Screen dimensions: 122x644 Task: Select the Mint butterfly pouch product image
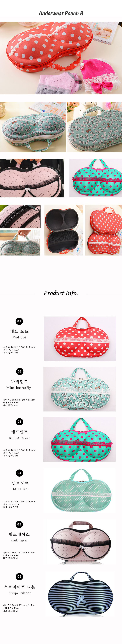point(80,389)
